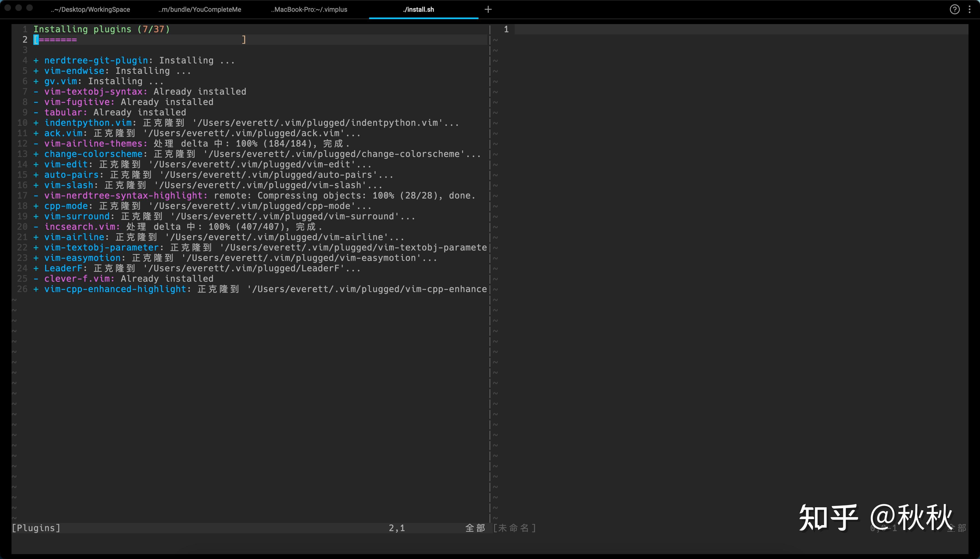Click the plugin install progress bar
This screenshot has height=559, width=980.
click(x=140, y=40)
